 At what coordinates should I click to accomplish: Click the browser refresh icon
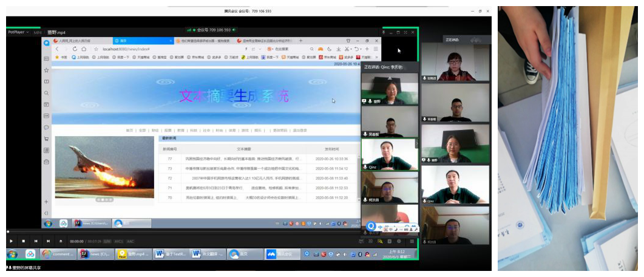(x=75, y=49)
